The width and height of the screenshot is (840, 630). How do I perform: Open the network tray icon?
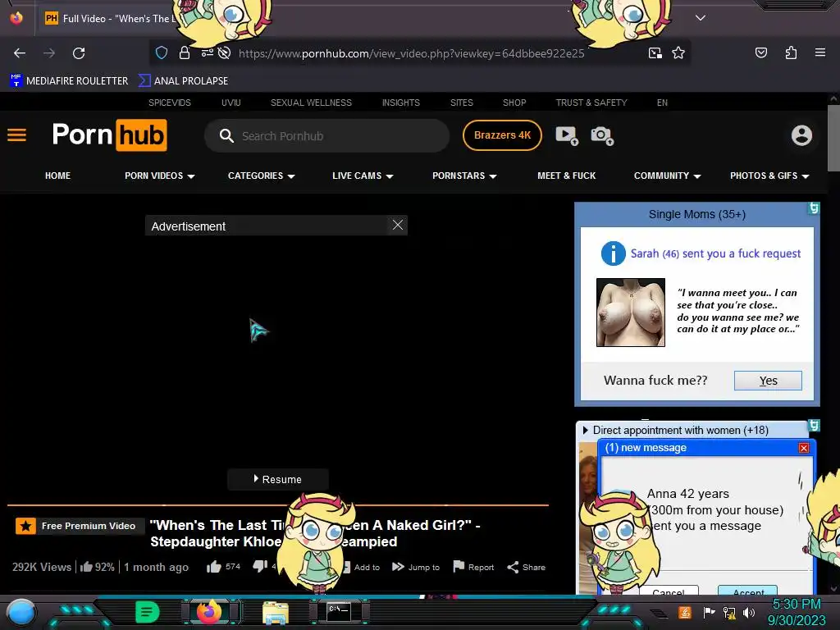point(728,612)
